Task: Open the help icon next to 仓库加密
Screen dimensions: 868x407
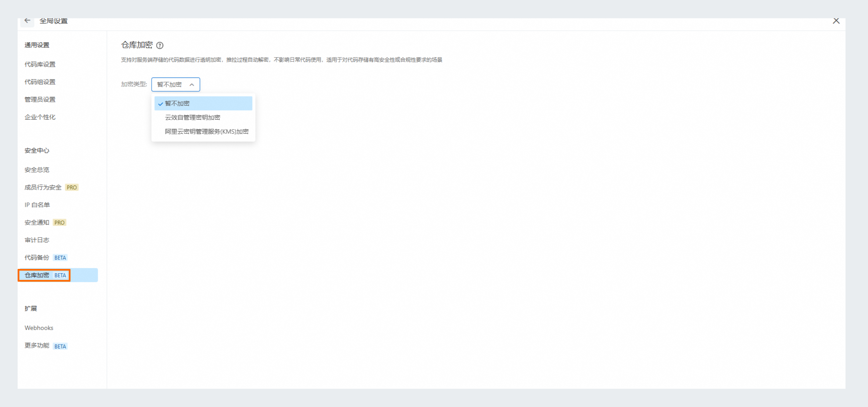Action: tap(160, 45)
